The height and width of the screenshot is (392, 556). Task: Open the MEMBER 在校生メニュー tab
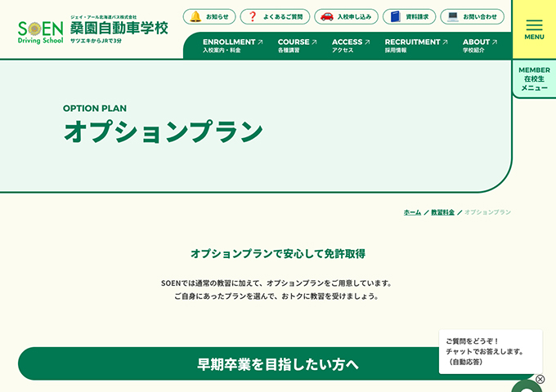[x=534, y=79]
